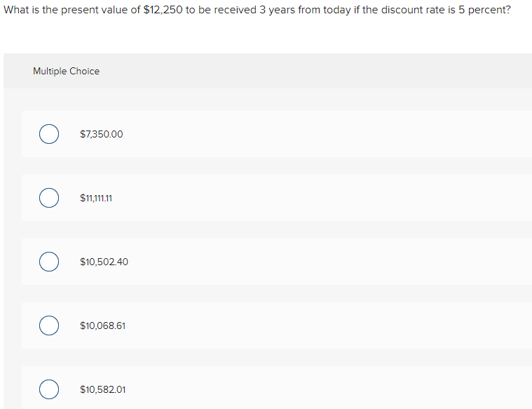The width and height of the screenshot is (532, 409).
Task: Click the $11,111.11 answer label
Action: [97, 198]
